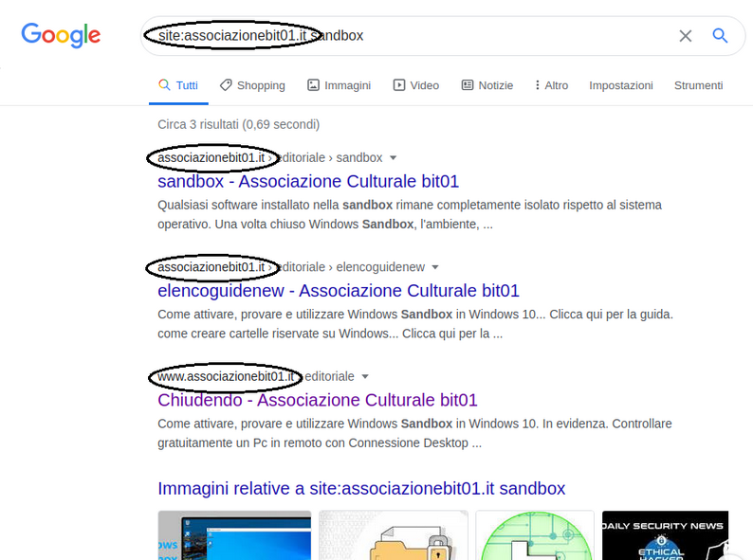753x560 pixels.
Task: Clear the search box with the X icon
Action: click(x=686, y=36)
